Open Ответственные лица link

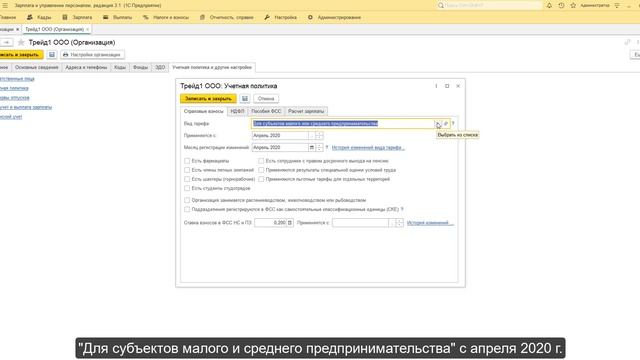pos(17,78)
